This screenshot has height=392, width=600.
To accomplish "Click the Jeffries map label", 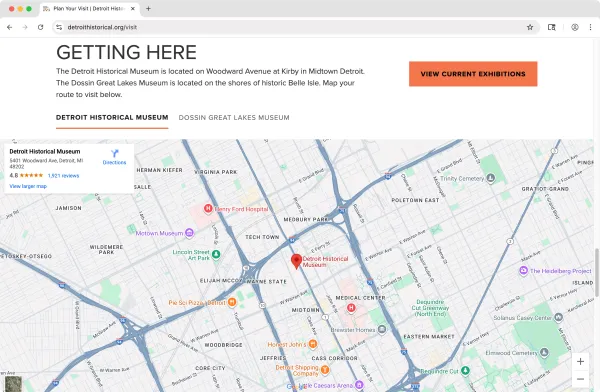I will pos(273,358).
